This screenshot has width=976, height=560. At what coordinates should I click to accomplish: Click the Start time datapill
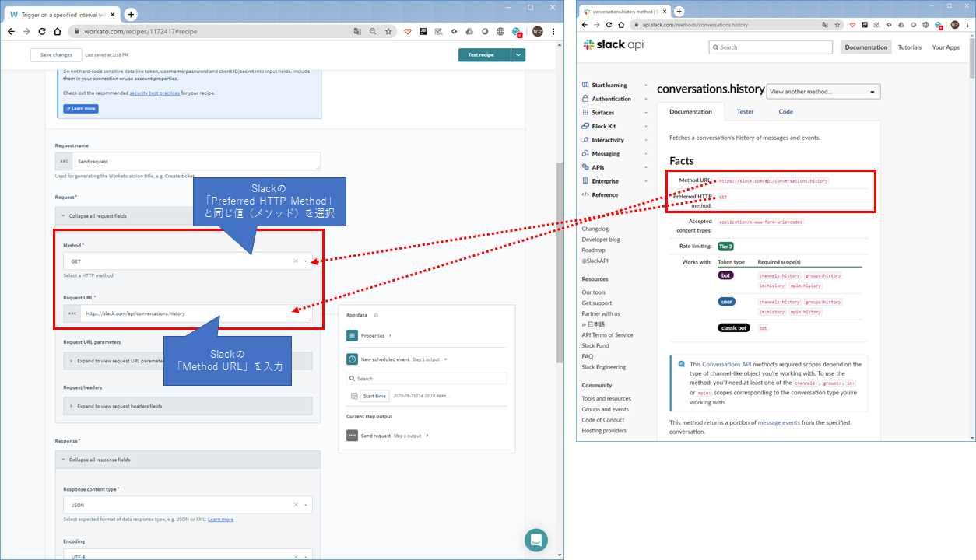click(x=374, y=396)
